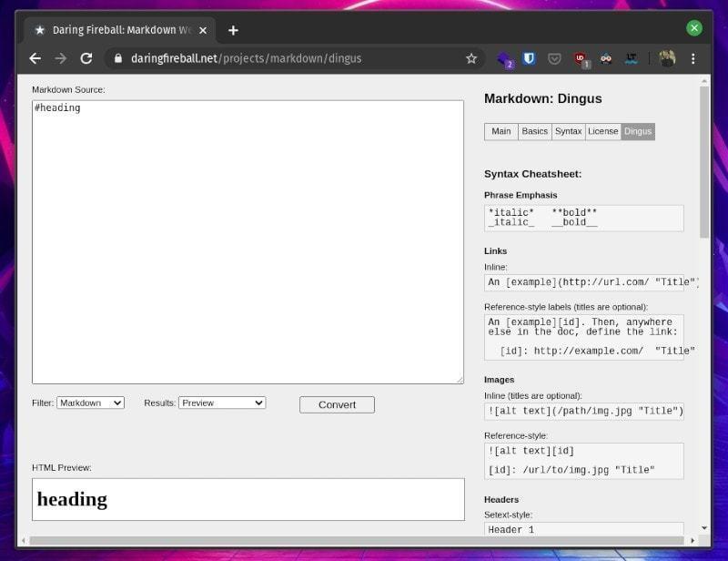Open Chrome's three-dot menu
Image resolution: width=728 pixels, height=561 pixels.
click(694, 58)
